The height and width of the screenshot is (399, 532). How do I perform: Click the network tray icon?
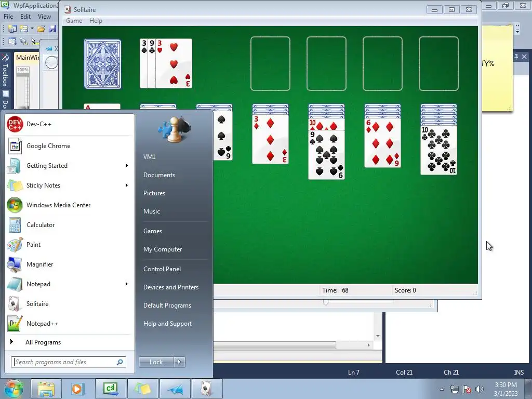click(x=454, y=389)
